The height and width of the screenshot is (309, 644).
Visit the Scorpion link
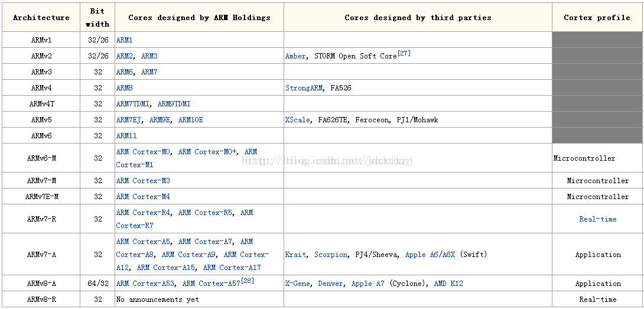click(x=331, y=255)
